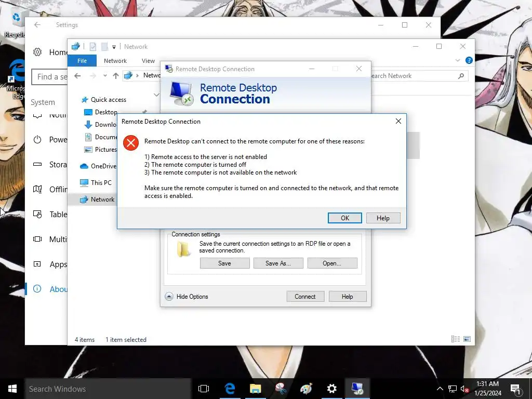Collapse navigation pane chevron near Quick access
Screen dimensions: 532x399
(x=156, y=95)
